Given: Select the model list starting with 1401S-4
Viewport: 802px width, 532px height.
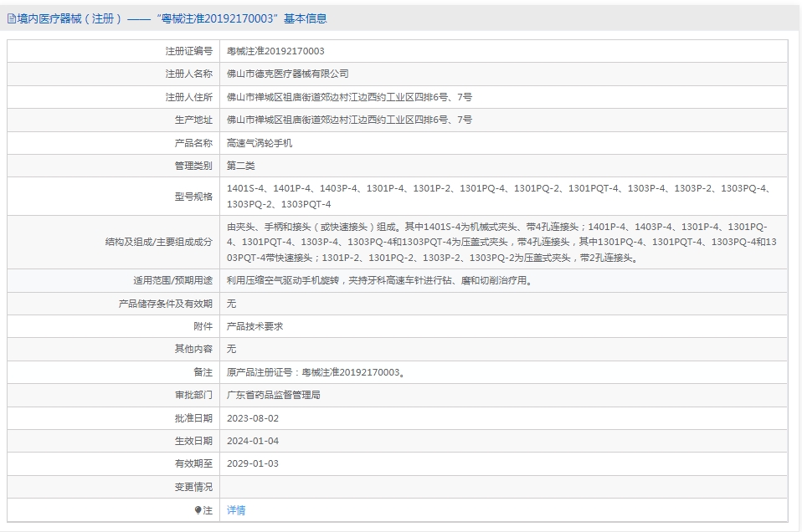Looking at the screenshot, I should tap(499, 197).
